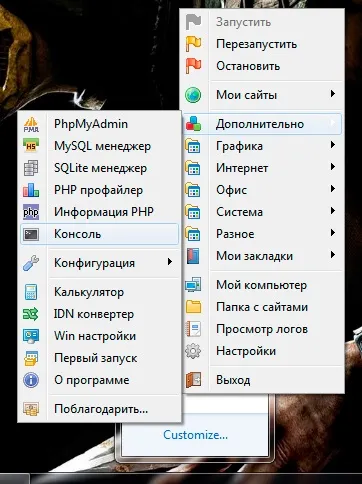
Task: Open Мой компьютер entry
Action: (262, 285)
